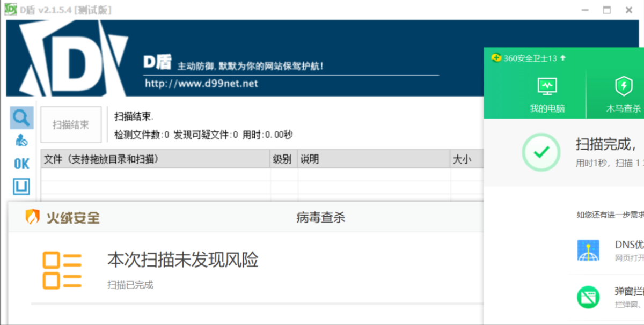Click 本次扫描未发现风险 heading in 火绒
The image size is (644, 325).
pos(183,260)
